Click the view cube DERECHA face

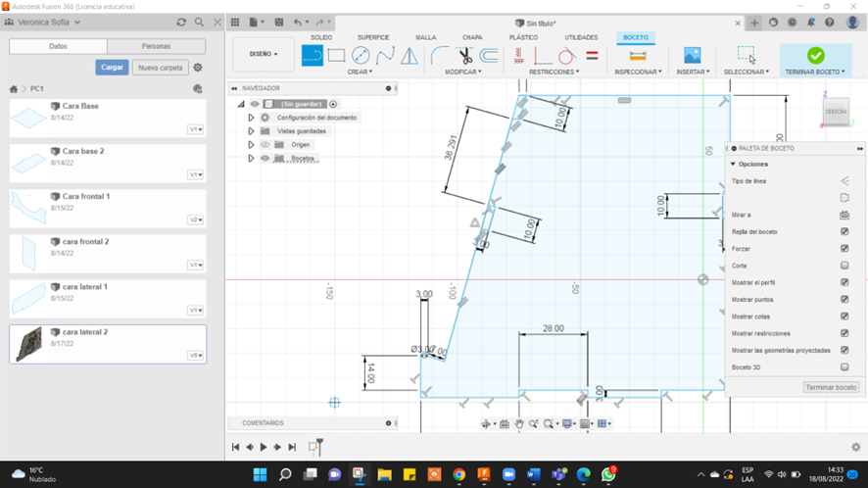point(836,112)
